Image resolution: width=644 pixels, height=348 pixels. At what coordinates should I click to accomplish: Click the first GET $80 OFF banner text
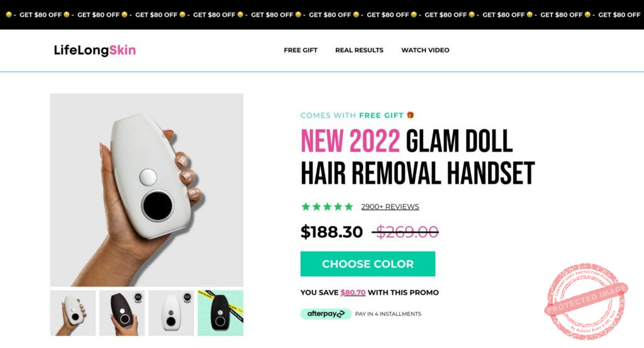click(x=40, y=15)
